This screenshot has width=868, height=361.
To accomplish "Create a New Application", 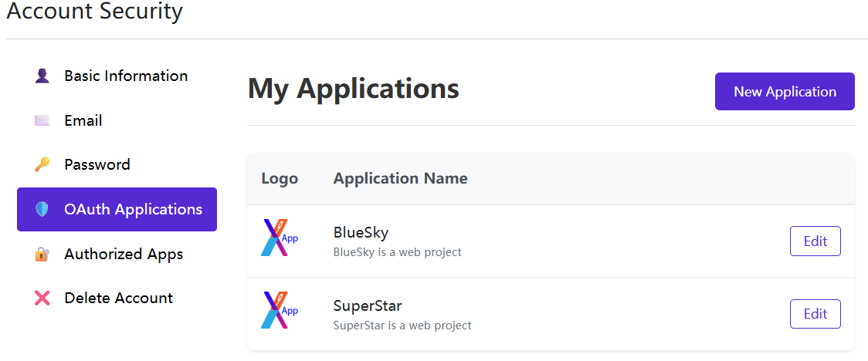I will pyautogui.click(x=785, y=91).
